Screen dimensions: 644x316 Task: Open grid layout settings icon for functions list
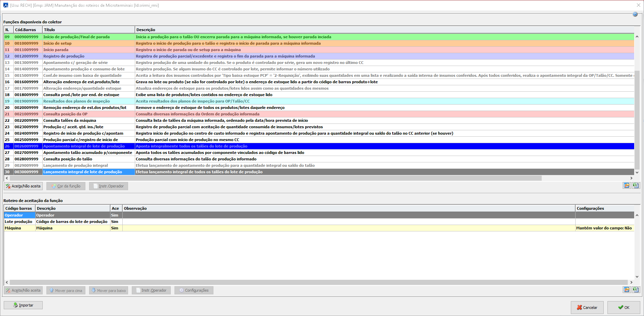coord(626,185)
